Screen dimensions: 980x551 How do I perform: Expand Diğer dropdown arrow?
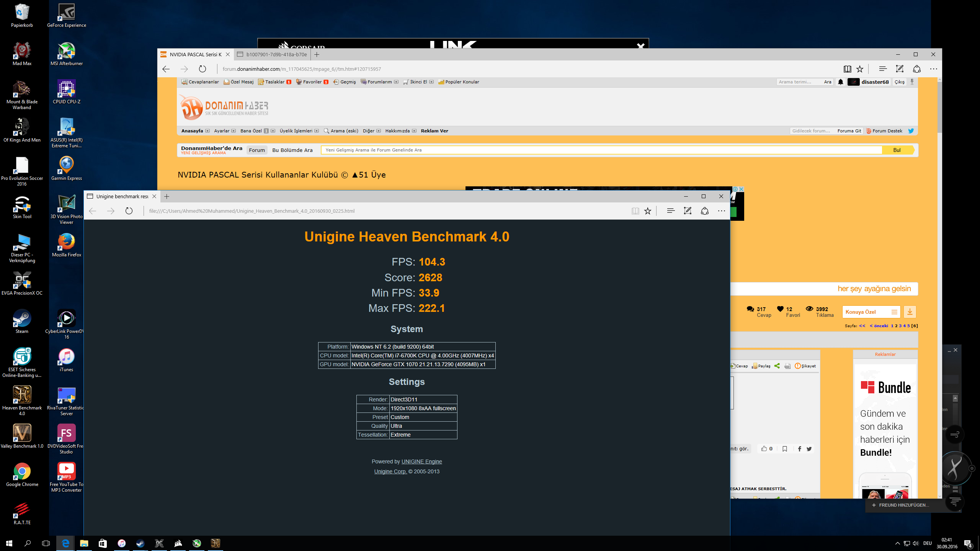[379, 131]
